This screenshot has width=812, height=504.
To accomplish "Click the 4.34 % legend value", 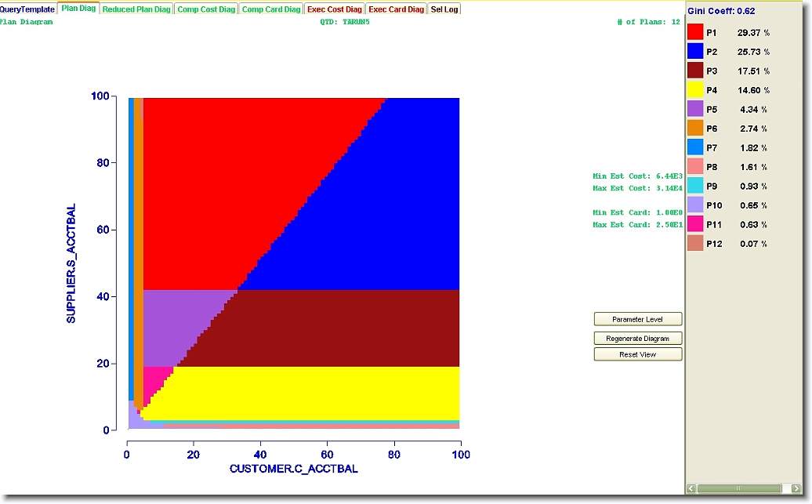I will click(x=753, y=109).
